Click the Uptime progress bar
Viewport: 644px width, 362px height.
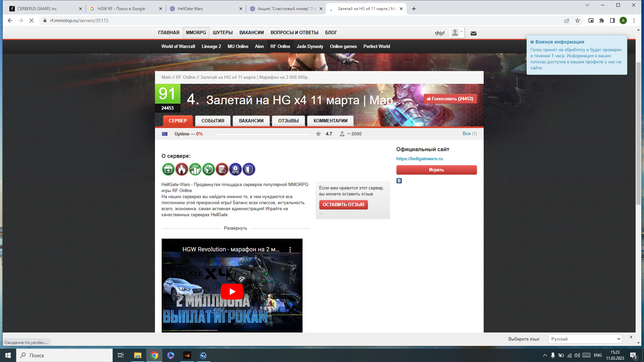(x=263, y=134)
